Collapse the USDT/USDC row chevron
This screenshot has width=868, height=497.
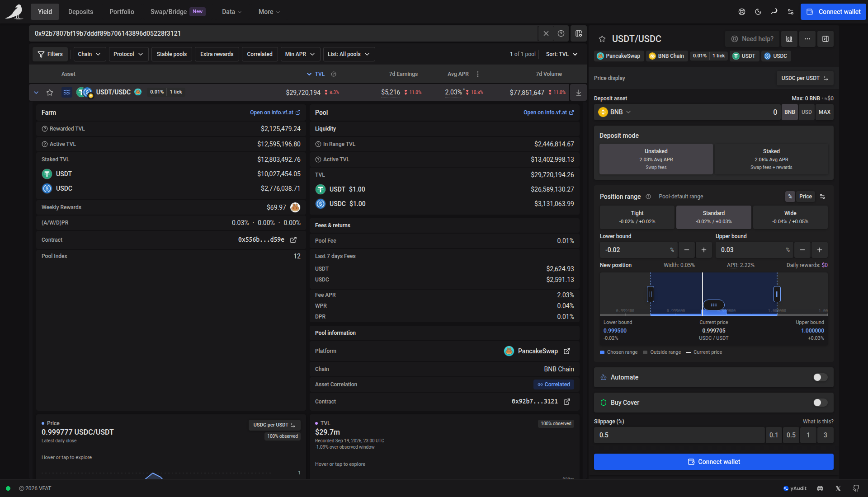pyautogui.click(x=36, y=92)
